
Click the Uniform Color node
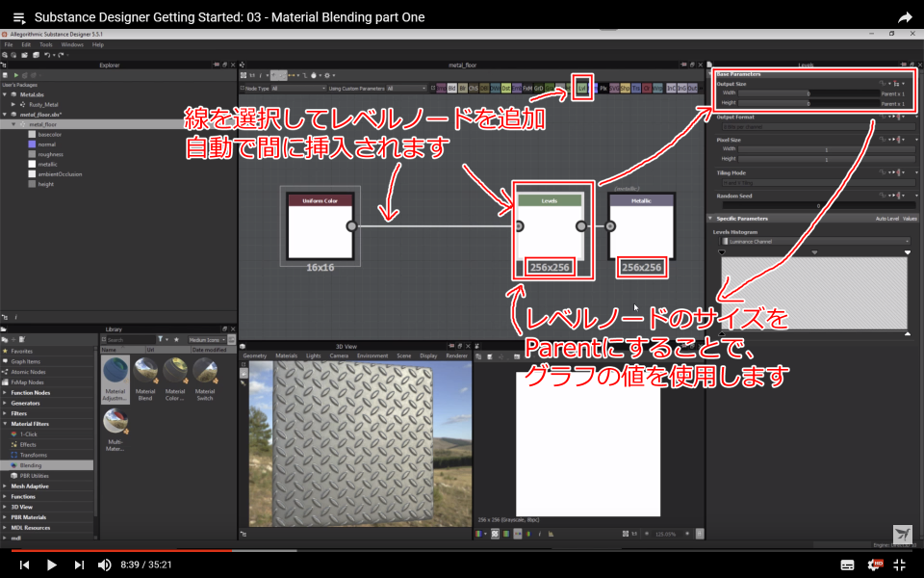tap(320, 225)
